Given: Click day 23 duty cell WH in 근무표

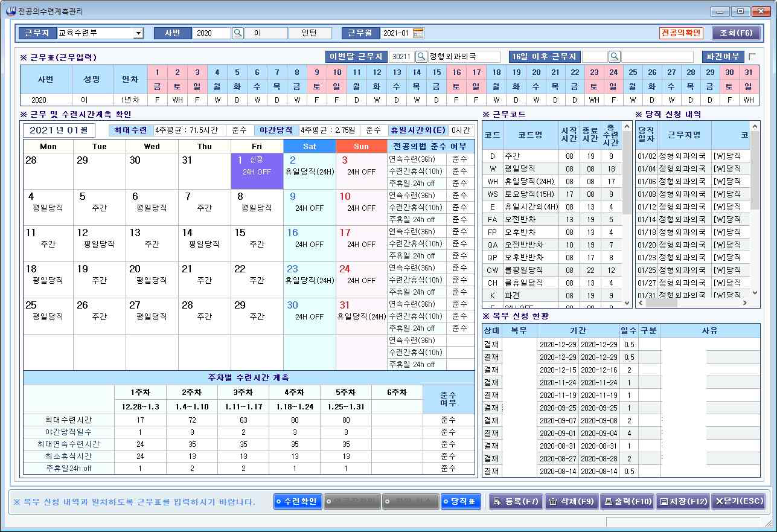Looking at the screenshot, I should (594, 100).
